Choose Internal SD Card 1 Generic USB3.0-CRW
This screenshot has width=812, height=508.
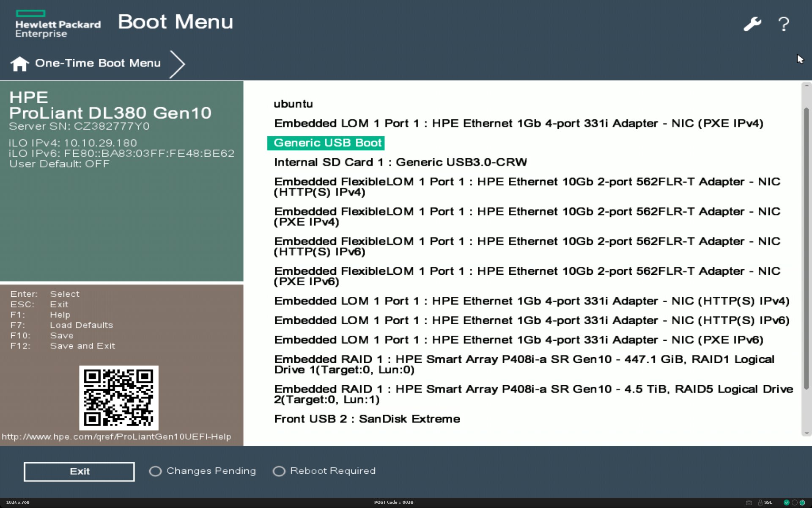click(x=400, y=163)
